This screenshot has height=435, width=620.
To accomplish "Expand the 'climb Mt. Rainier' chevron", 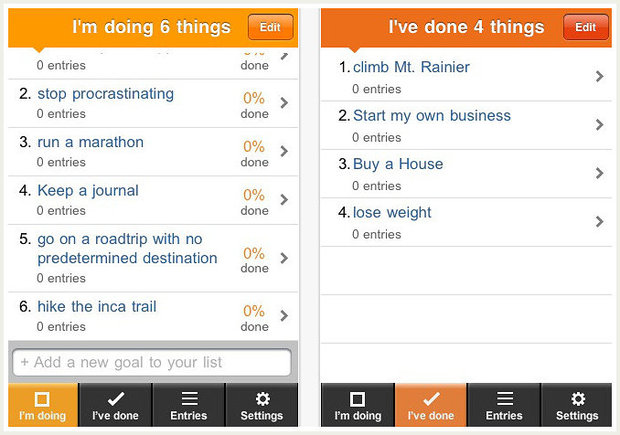I will click(599, 76).
